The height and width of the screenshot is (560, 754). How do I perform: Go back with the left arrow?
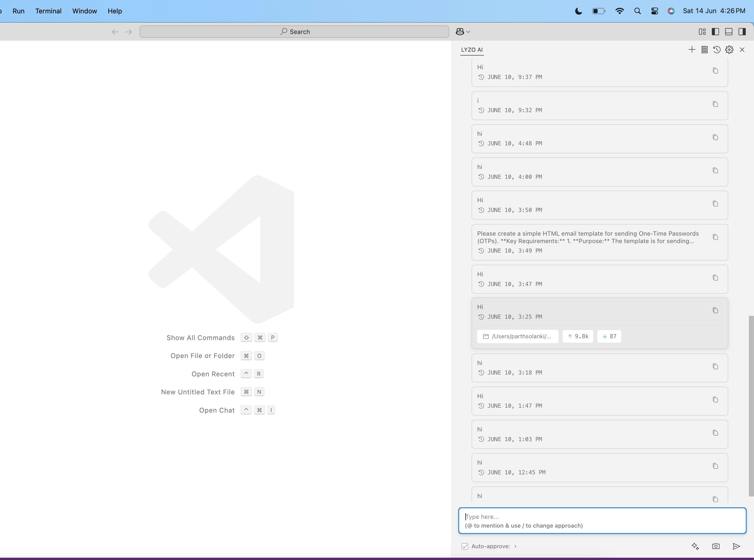pos(115,32)
